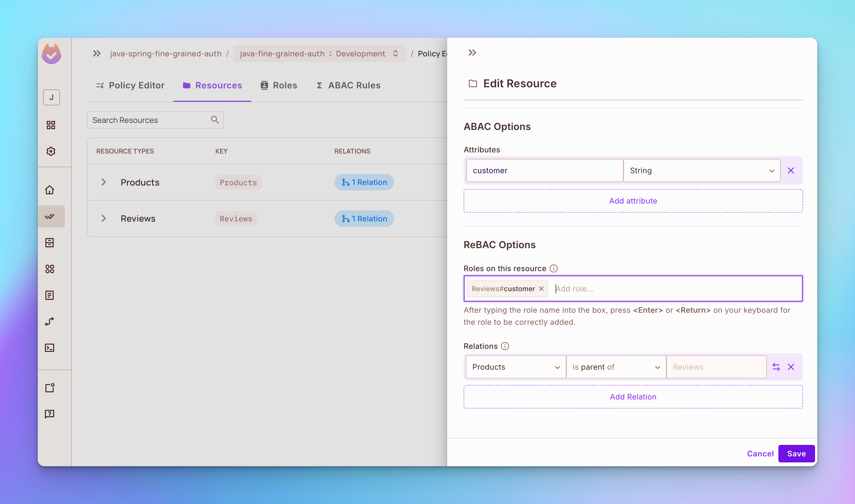Collapse the Edit Resource panel double-chevron
The width and height of the screenshot is (855, 504).
(x=472, y=53)
